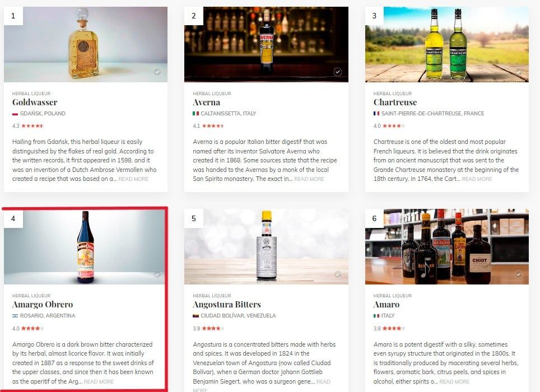Open the Chartreuse bottles thumbnail image
Image resolution: width=540 pixels, height=392 pixels.
(x=446, y=44)
